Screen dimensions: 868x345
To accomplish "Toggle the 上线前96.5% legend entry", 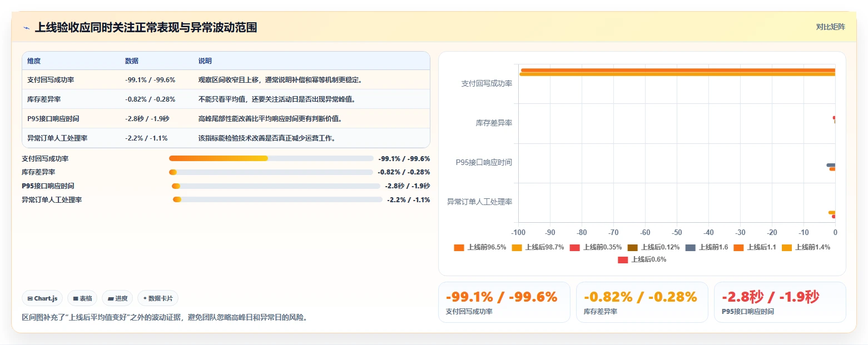I will (x=480, y=247).
